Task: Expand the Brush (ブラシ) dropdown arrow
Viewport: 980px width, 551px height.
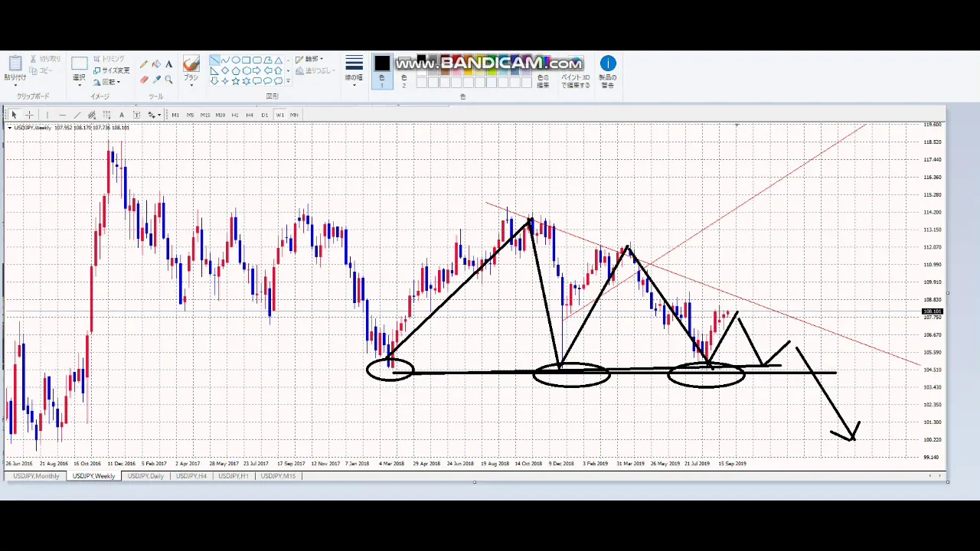Action: point(191,85)
